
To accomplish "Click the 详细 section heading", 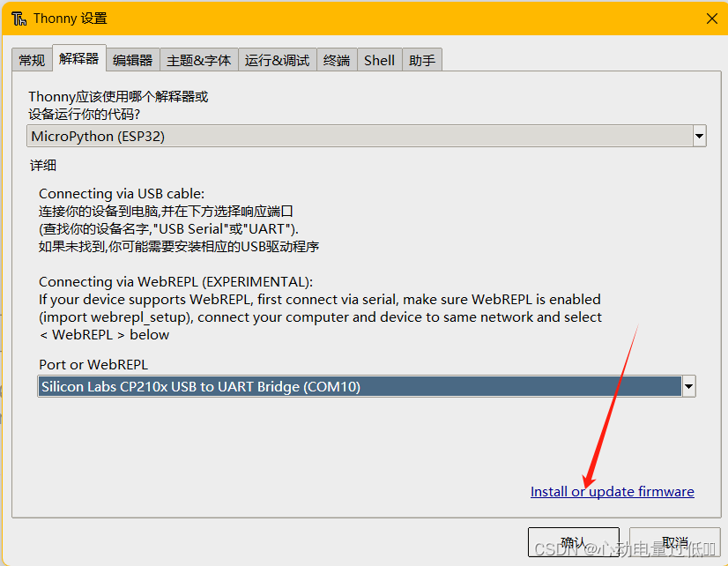I will pos(43,165).
